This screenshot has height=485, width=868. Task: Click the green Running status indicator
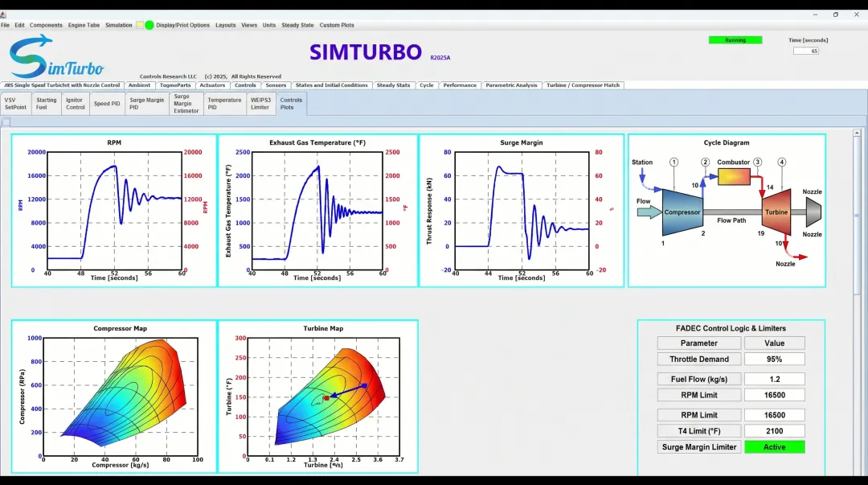735,40
